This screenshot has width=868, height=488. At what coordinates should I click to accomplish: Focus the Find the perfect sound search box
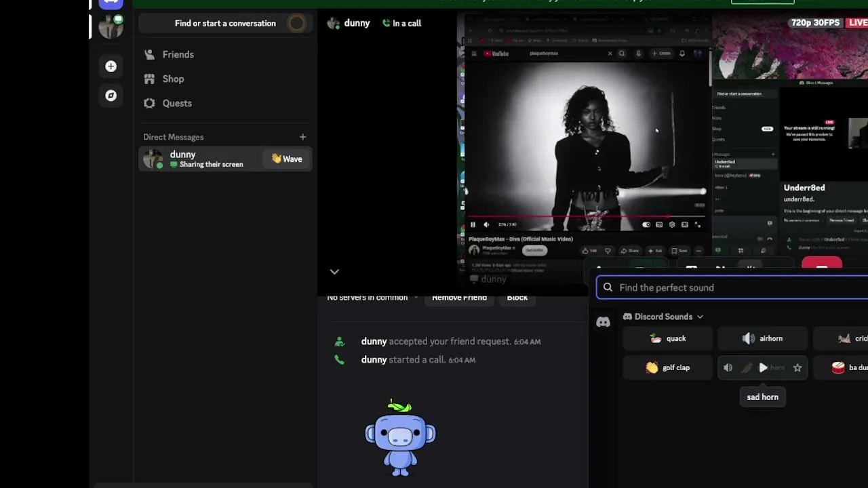[x=732, y=287]
